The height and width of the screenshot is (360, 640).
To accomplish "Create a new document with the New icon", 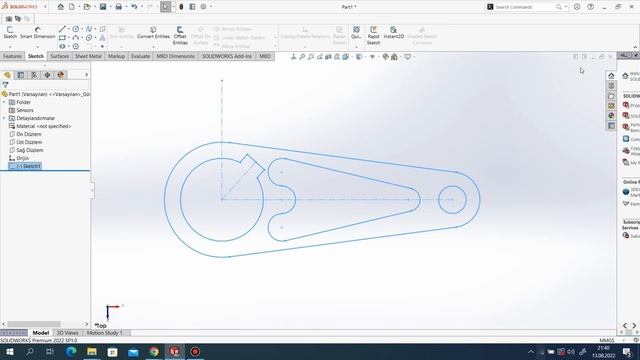I will click(x=71, y=7).
